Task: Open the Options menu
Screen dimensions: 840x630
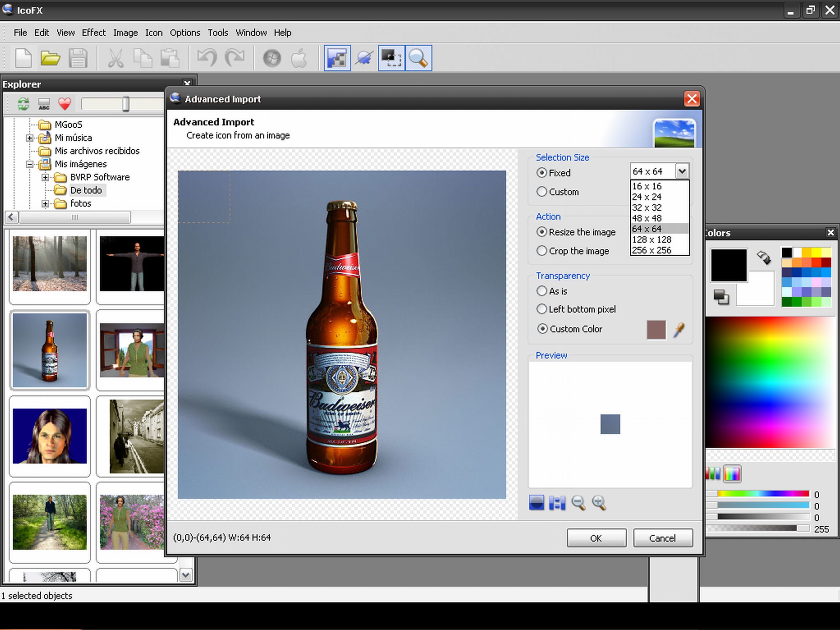Action: pyautogui.click(x=185, y=33)
